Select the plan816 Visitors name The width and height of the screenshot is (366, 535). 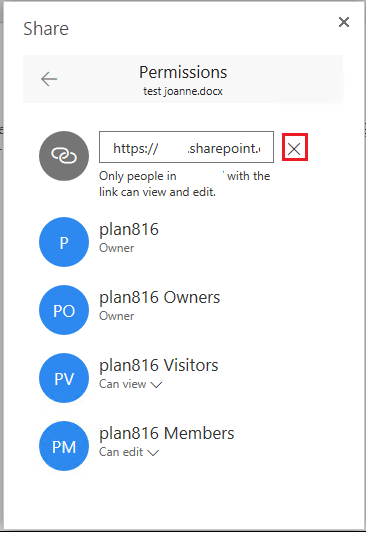click(x=159, y=365)
